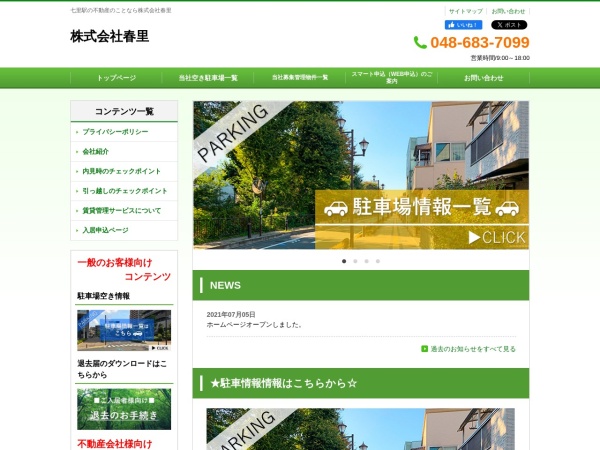Click the news date 2021年07月05日
The width and height of the screenshot is (600, 450).
(x=231, y=315)
